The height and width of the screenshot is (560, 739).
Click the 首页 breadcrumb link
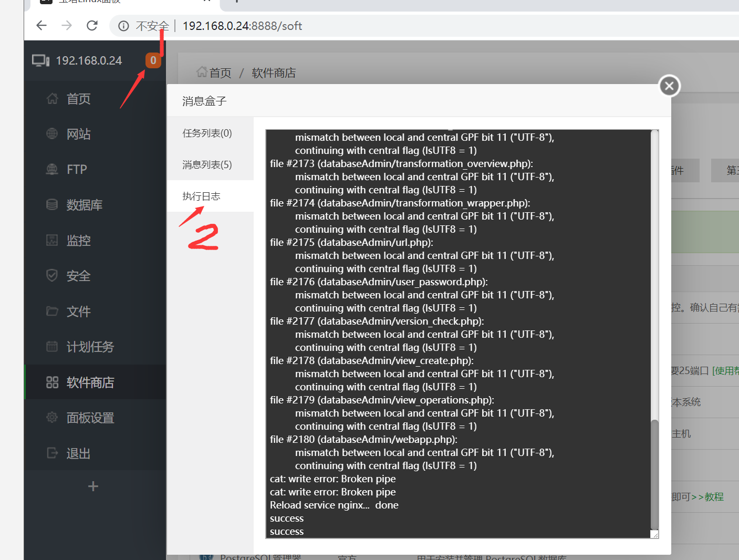click(220, 73)
